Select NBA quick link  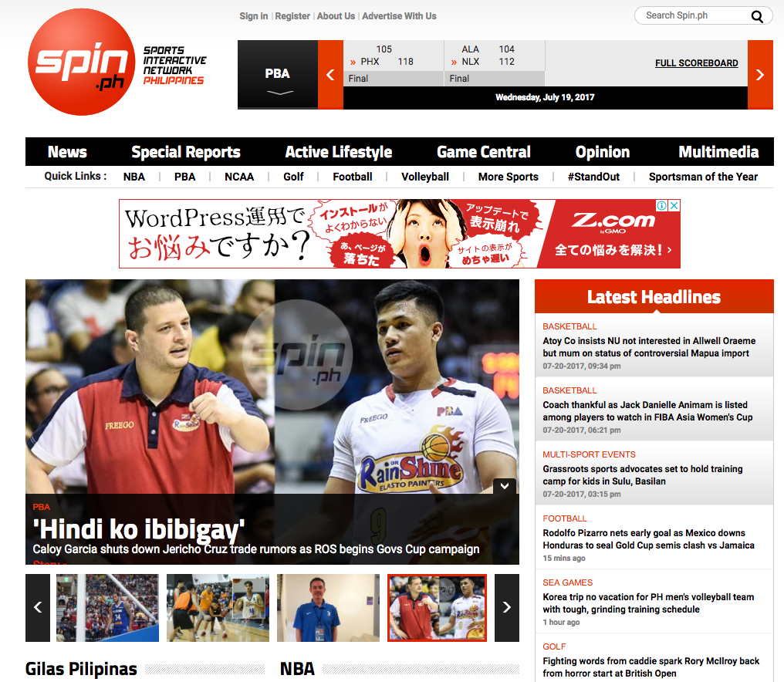point(134,177)
